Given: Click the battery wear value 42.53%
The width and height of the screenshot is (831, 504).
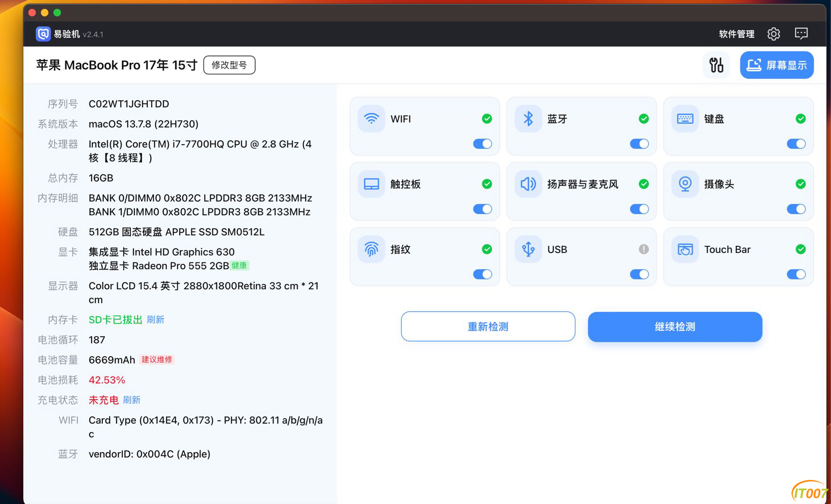Looking at the screenshot, I should click(107, 380).
